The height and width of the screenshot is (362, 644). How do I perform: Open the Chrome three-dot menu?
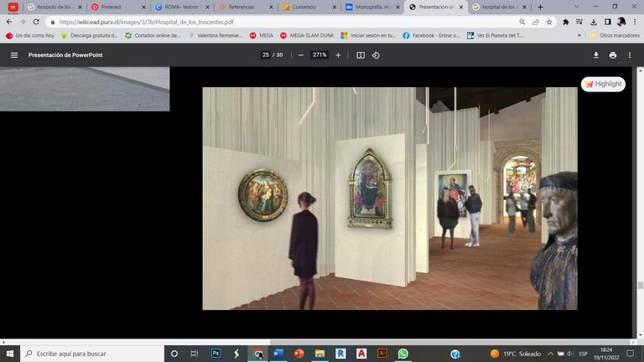tap(635, 22)
